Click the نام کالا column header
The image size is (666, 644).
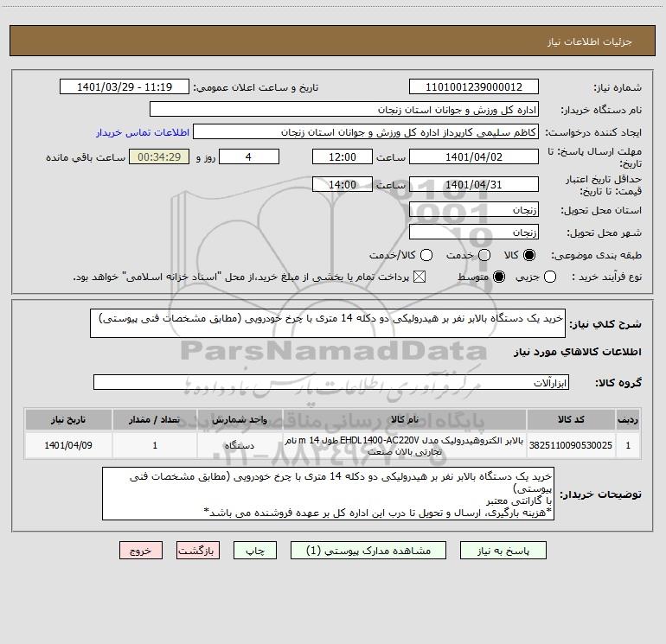pyautogui.click(x=405, y=420)
